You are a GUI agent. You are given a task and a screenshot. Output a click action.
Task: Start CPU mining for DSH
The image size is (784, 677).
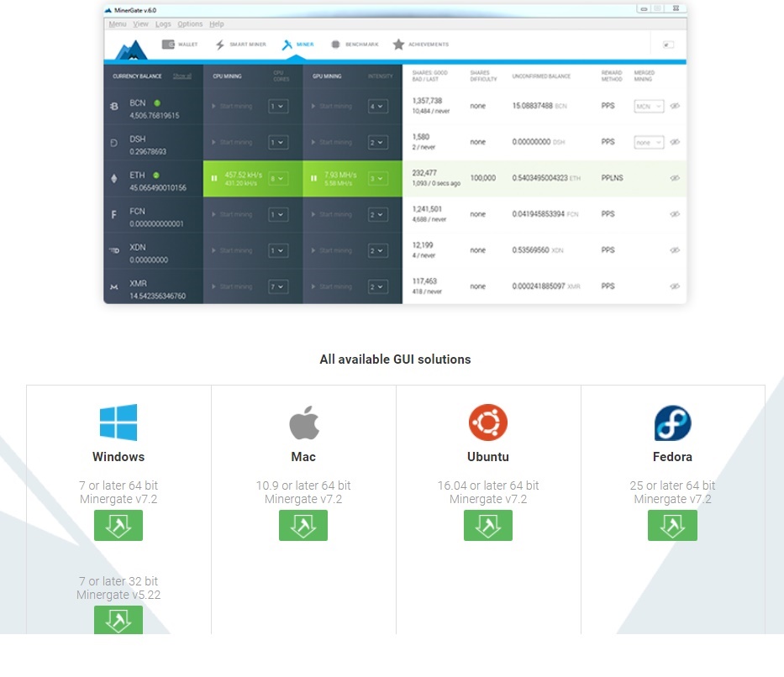coord(233,143)
